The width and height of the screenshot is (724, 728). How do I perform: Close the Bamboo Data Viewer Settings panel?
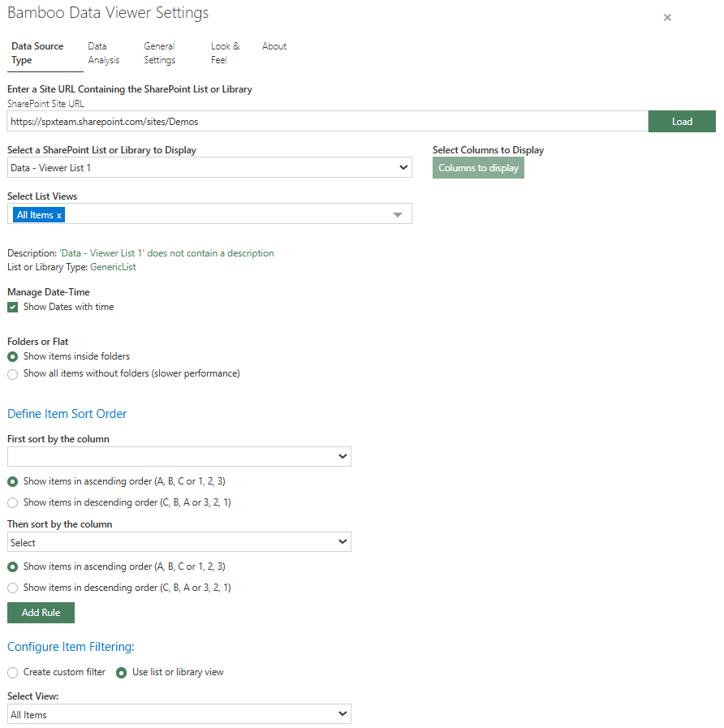(667, 18)
